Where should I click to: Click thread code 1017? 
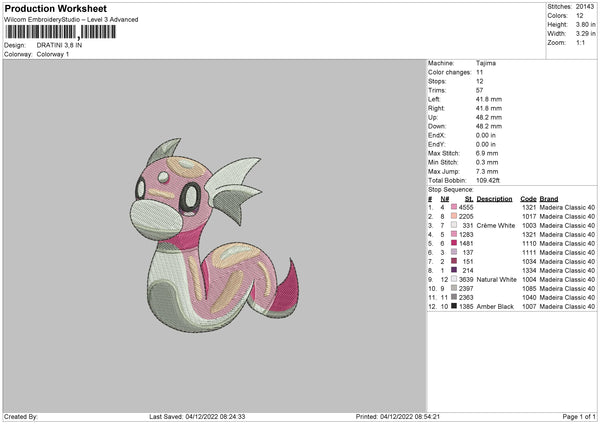529,216
